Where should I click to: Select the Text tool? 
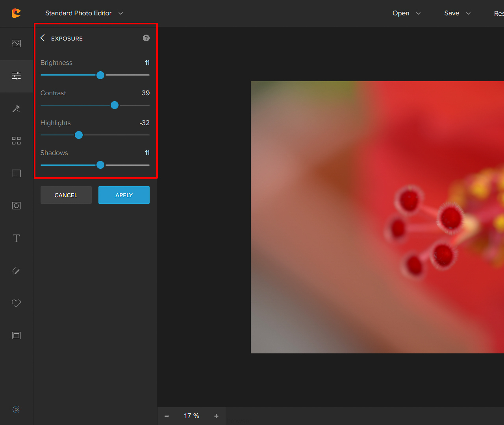tap(16, 238)
